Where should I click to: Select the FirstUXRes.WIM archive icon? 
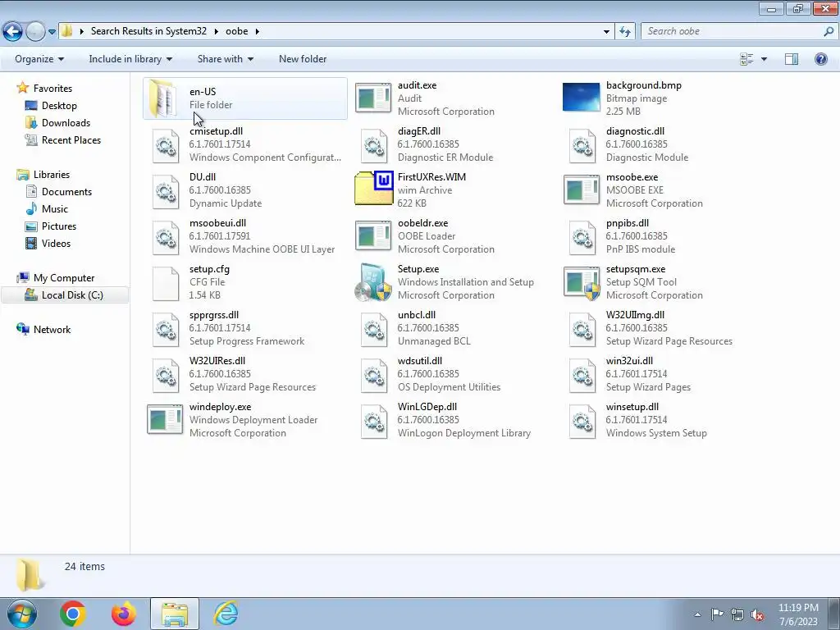(374, 188)
